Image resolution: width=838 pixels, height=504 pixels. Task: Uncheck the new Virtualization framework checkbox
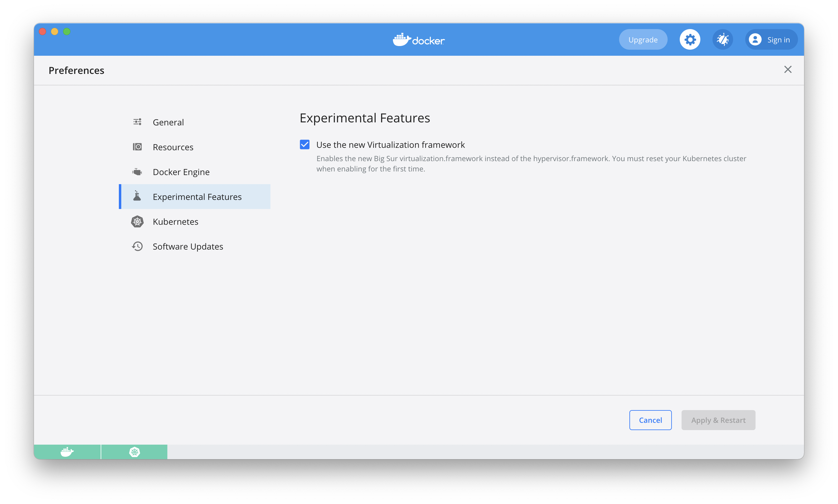pyautogui.click(x=305, y=145)
